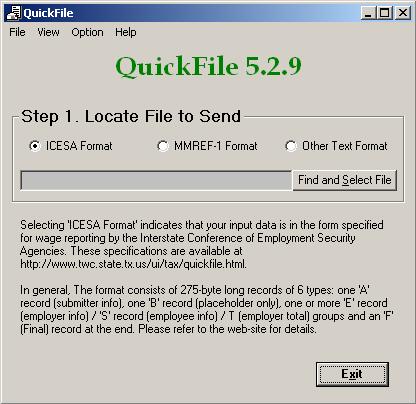Open the Help menu
This screenshot has width=416, height=404.
(126, 32)
